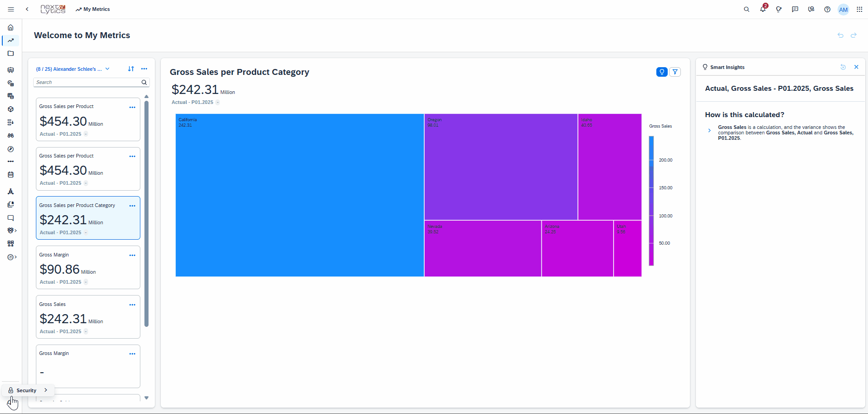
Task: Expand the Security submenu arrow
Action: (x=45, y=390)
